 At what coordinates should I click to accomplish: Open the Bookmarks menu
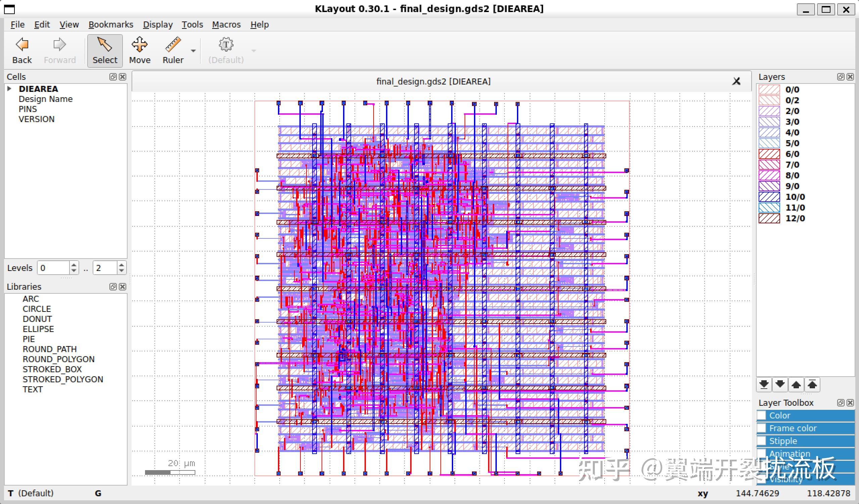point(110,24)
